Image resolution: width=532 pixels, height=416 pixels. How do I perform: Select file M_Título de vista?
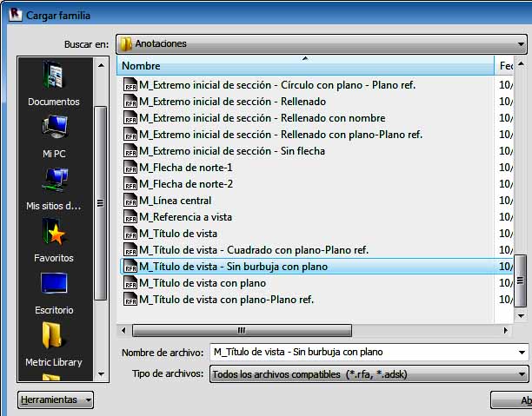pyautogui.click(x=178, y=234)
